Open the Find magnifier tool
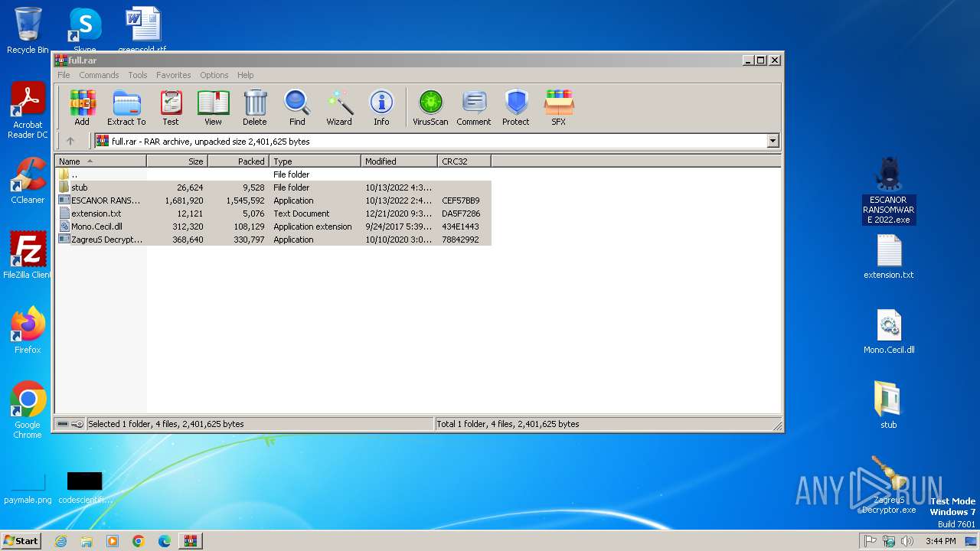Image resolution: width=980 pixels, height=551 pixels. (297, 107)
